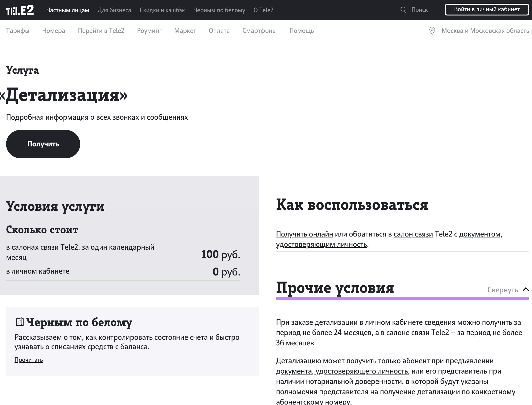Click the Прочитать link
This screenshot has height=405, width=532.
coord(29,360)
